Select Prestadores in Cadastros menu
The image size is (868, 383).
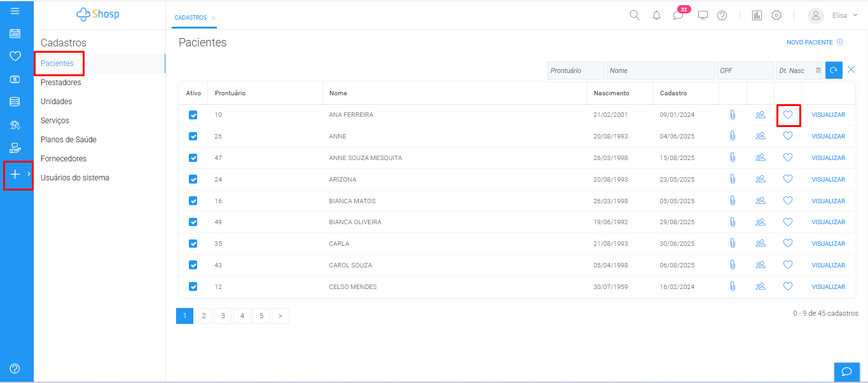coord(61,83)
